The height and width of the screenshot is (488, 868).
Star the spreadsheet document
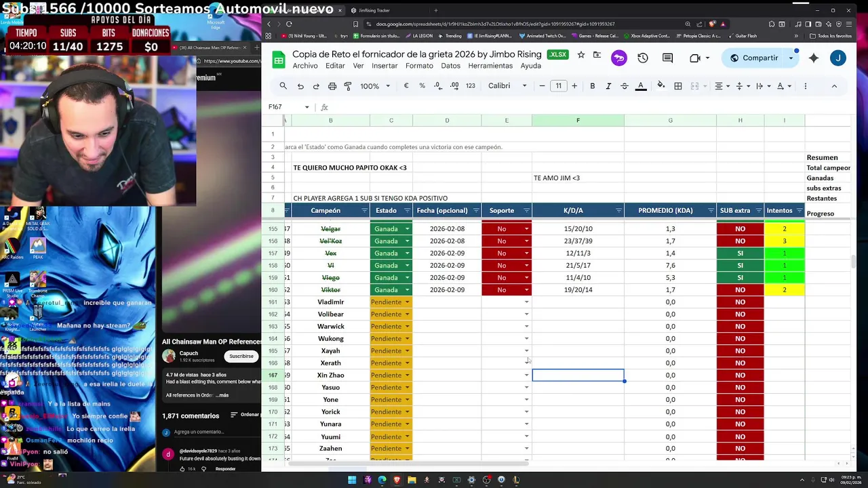pos(581,55)
